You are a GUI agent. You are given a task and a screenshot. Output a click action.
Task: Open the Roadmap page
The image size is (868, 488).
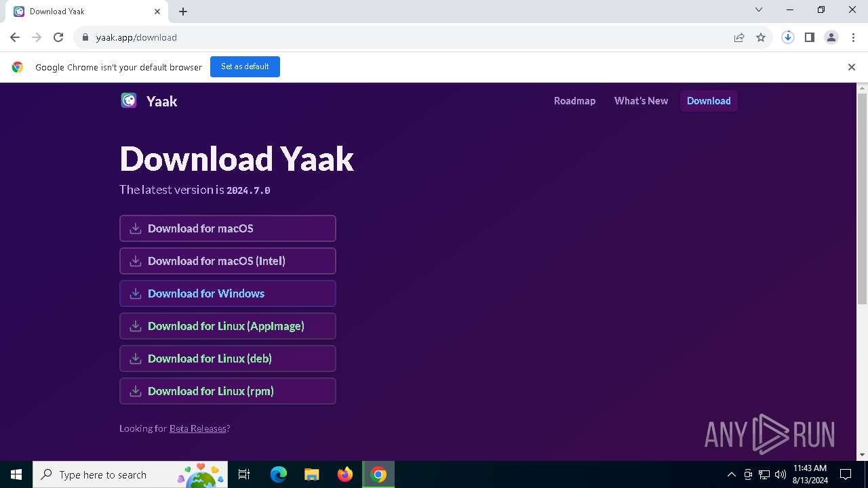pyautogui.click(x=574, y=101)
